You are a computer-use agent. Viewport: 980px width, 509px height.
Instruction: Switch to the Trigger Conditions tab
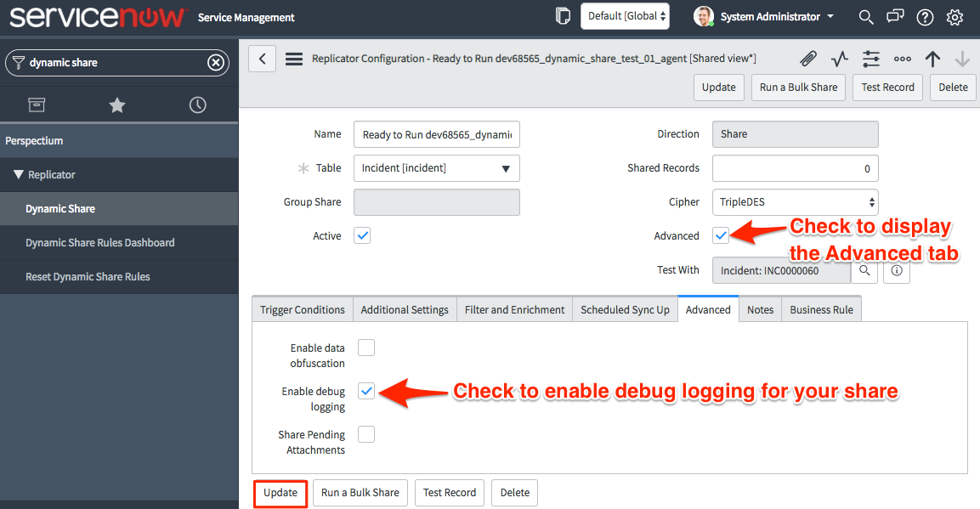tap(303, 310)
